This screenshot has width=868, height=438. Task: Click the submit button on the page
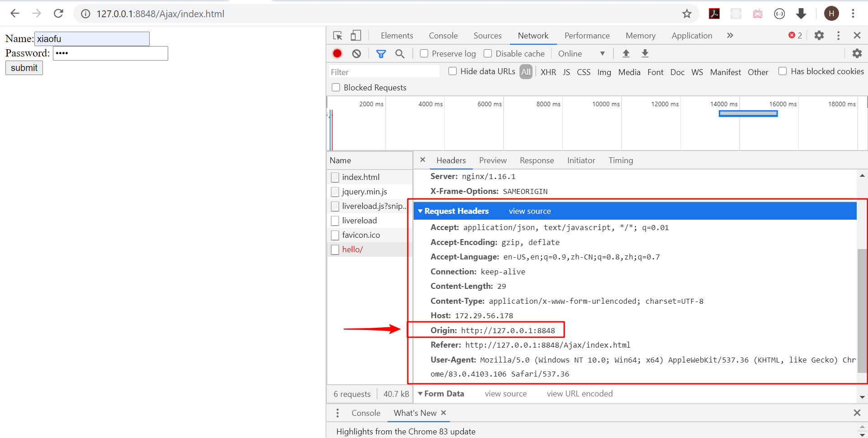click(x=24, y=68)
